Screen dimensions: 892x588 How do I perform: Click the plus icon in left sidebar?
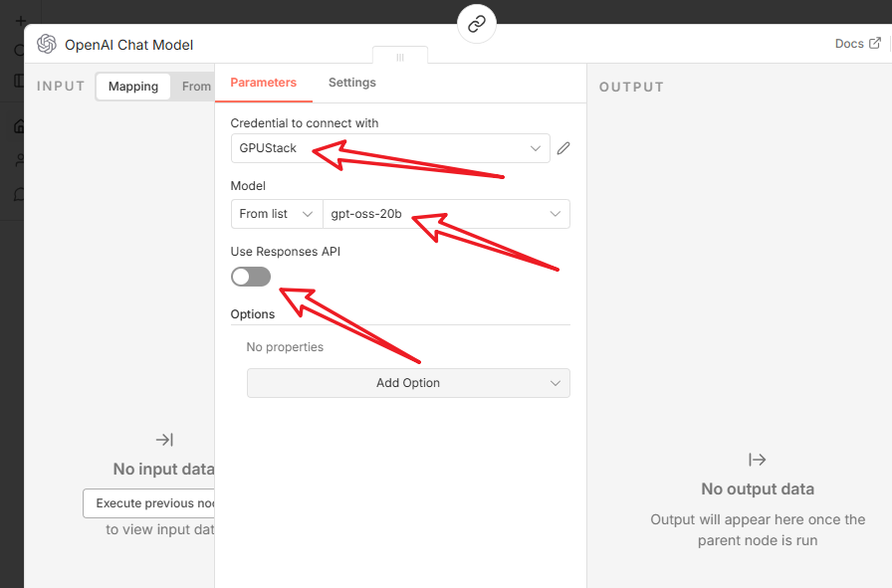point(20,20)
